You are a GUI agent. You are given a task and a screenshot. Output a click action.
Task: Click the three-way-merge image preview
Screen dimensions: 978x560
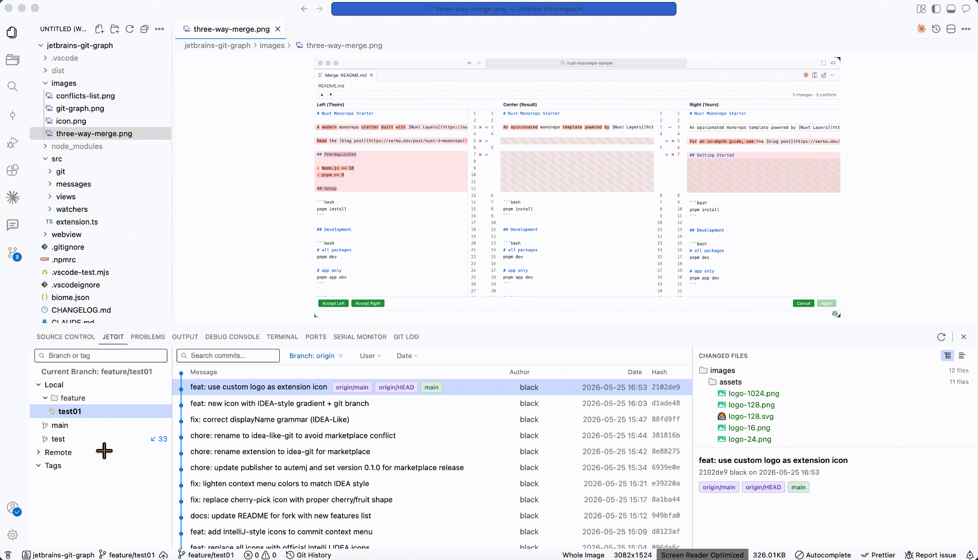577,187
